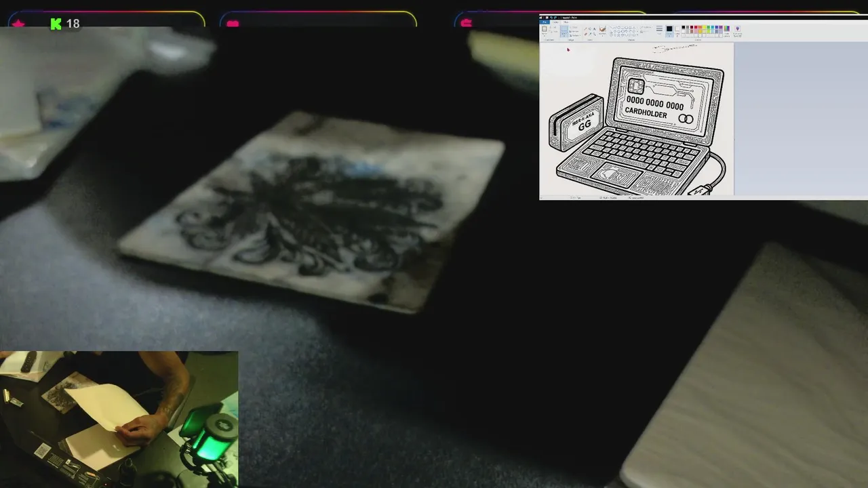Click the webcam overlay thumbnail

point(119,419)
